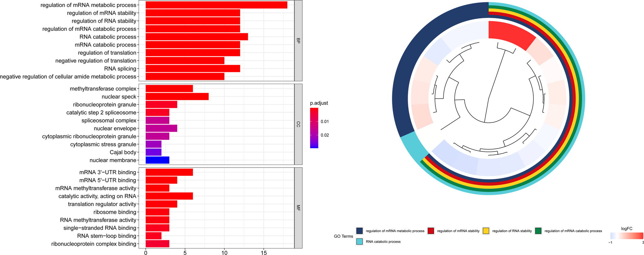Viewport: 644px width, 255px height.
Task: Click the x-axis tick label '15'
Action: (264, 253)
